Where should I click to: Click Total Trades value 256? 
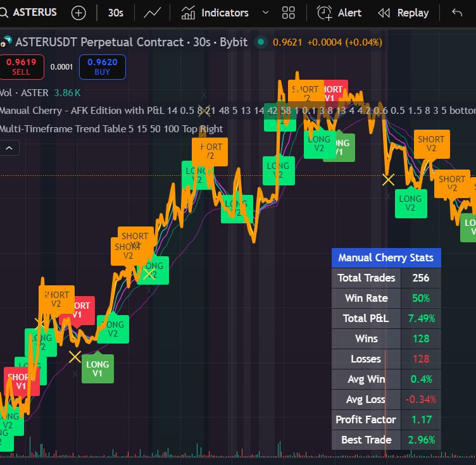click(421, 278)
